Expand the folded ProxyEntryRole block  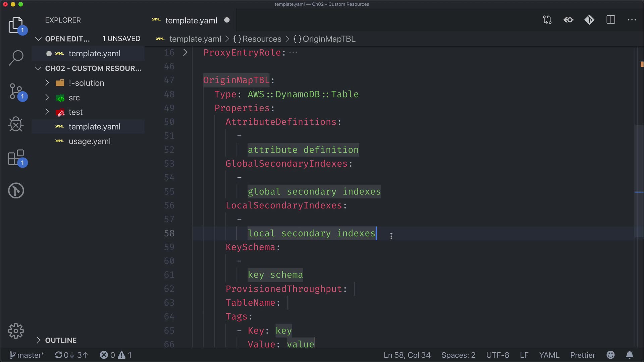185,53
